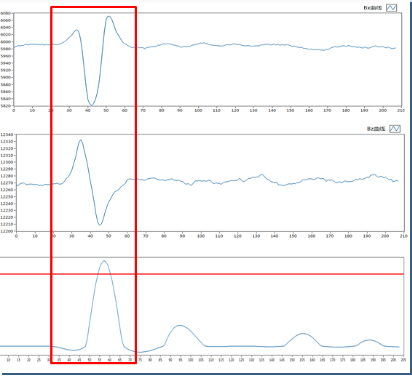412x376 pixels.
Task: Select x-axis end label 205 in bottom chart
Action: point(403,360)
